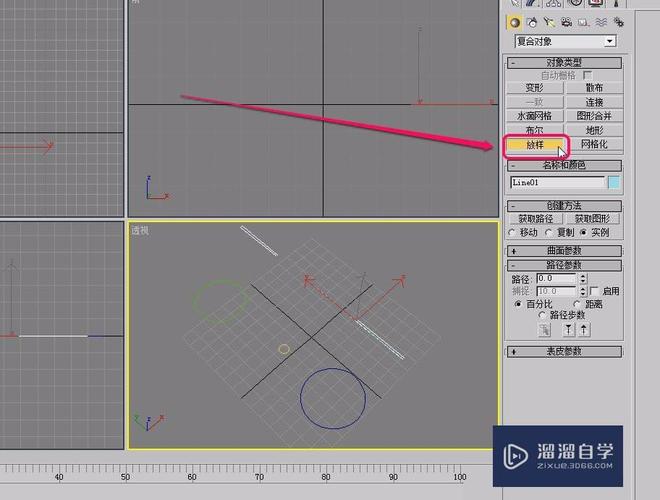Collapse the 创建方法 rollout
660x500 pixels.
click(564, 206)
